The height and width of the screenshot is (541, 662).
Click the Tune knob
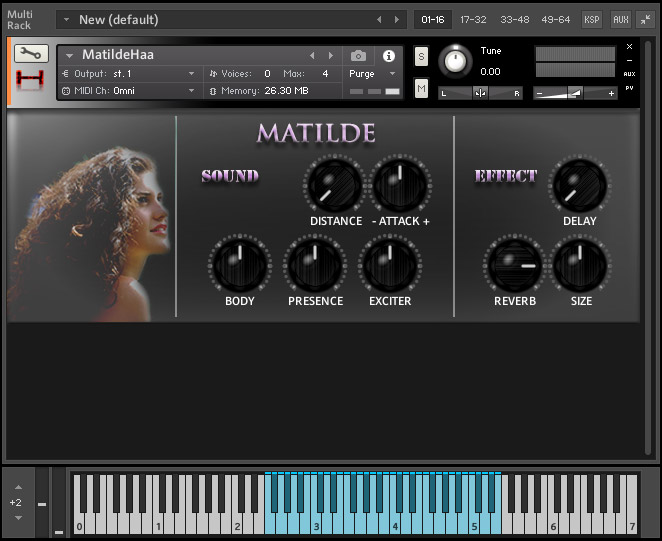coord(456,62)
